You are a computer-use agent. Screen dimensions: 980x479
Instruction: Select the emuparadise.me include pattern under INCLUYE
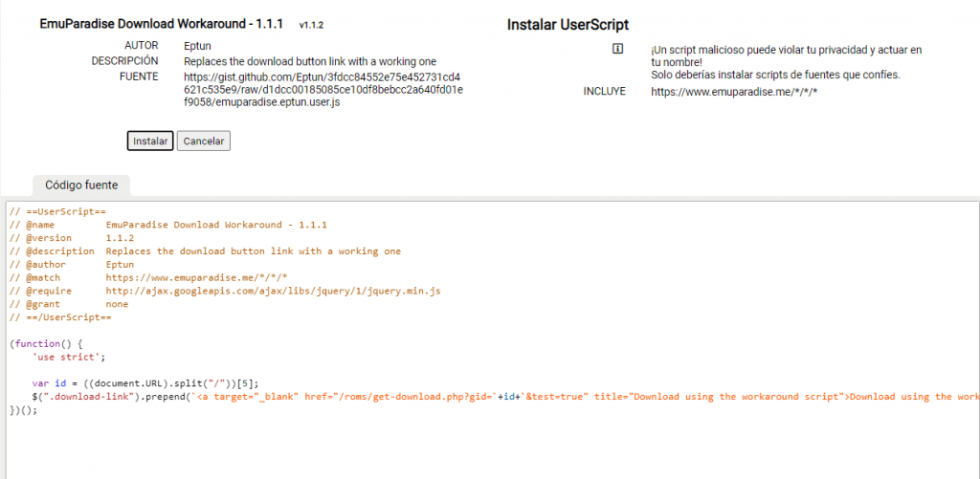point(734,92)
